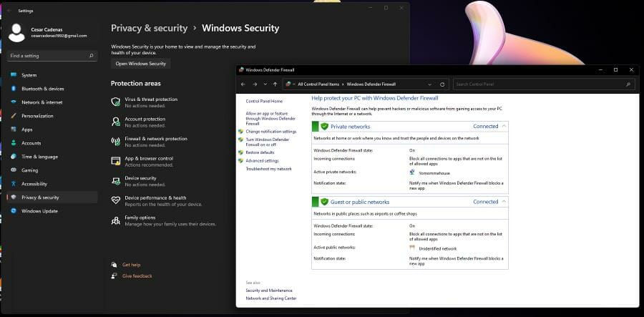Click Allow an app or feature link
Image resolution: width=644 pixels, height=317 pixels.
click(x=270, y=118)
